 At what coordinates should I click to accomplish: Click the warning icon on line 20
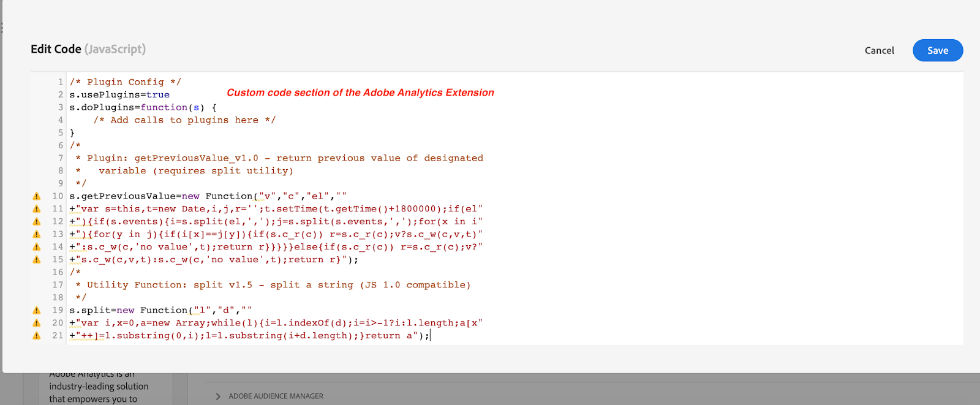point(37,323)
